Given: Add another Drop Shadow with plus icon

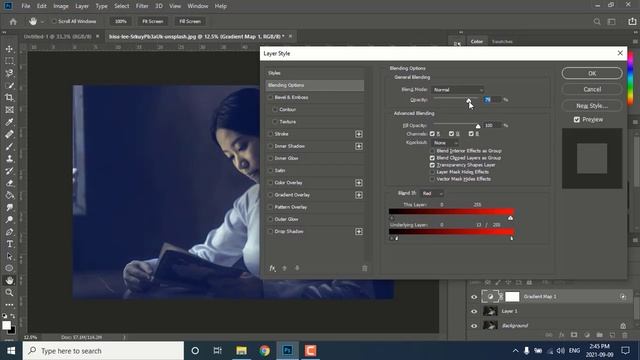Looking at the screenshot, I should coord(358,231).
